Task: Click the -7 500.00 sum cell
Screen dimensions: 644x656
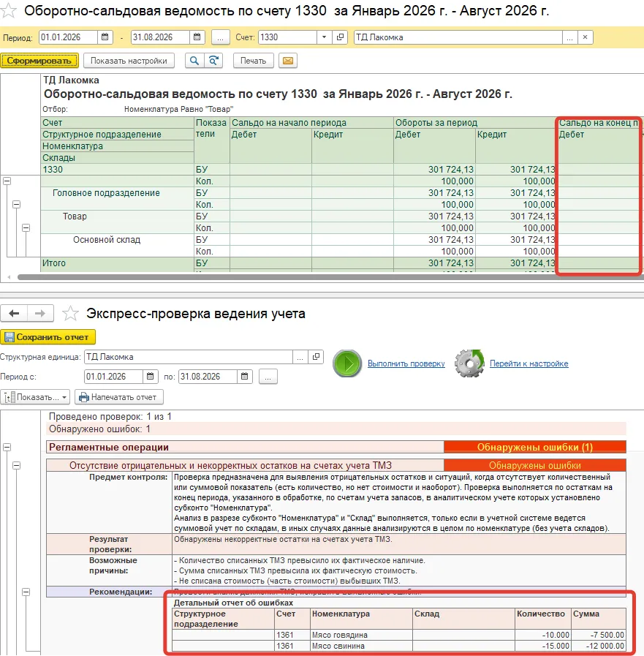Action: (599, 635)
